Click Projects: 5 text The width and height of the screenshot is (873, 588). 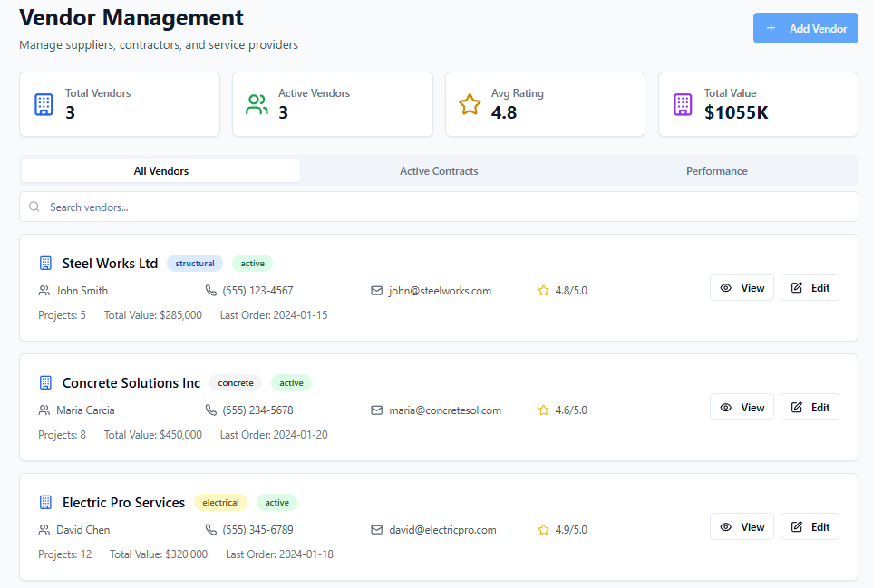tap(62, 315)
